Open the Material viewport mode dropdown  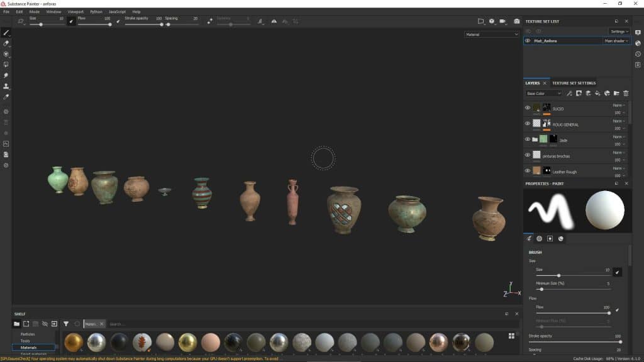492,35
